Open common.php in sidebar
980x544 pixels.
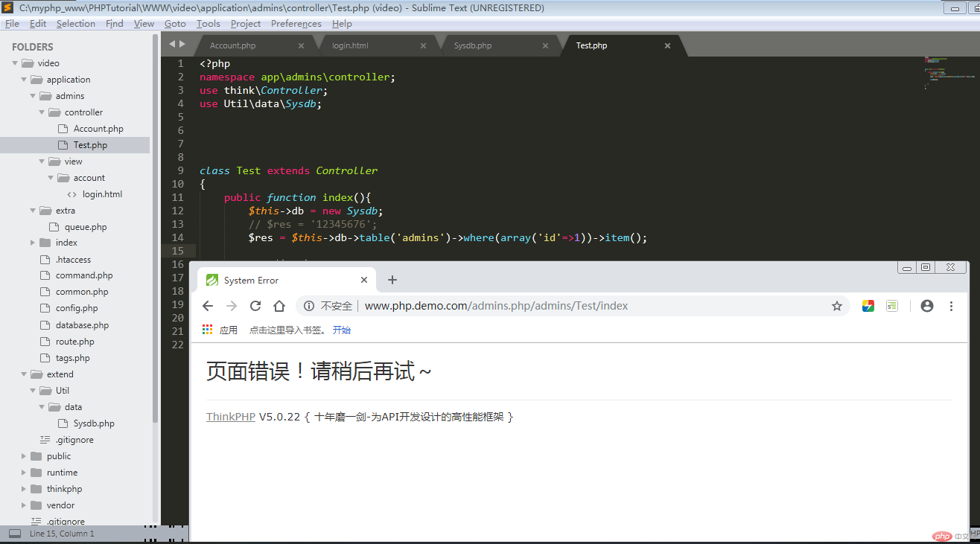pos(82,292)
